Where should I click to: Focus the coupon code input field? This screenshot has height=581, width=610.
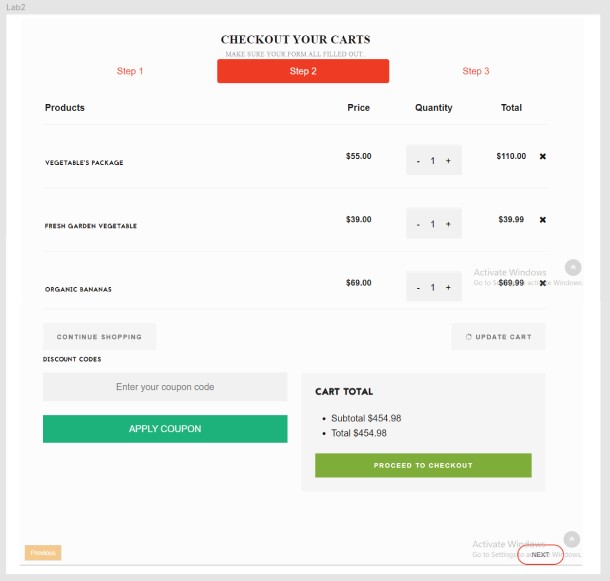[165, 387]
